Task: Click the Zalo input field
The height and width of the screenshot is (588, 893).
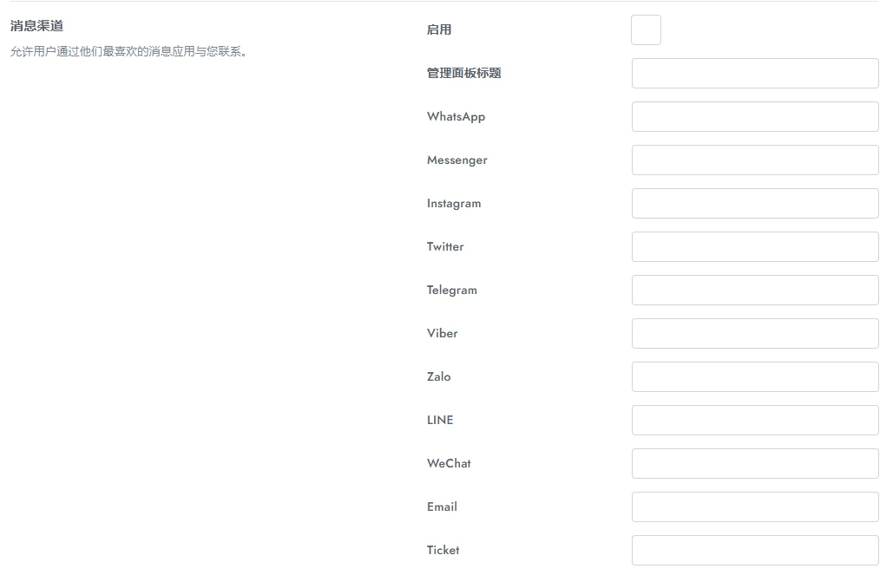Action: point(754,376)
